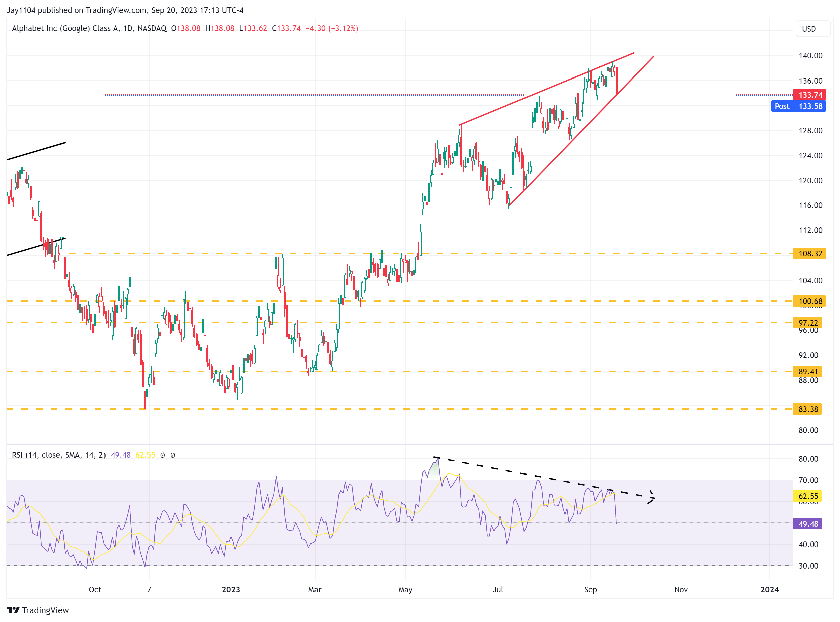Click the Nov date axis label
The height and width of the screenshot is (622, 840).
[681, 589]
